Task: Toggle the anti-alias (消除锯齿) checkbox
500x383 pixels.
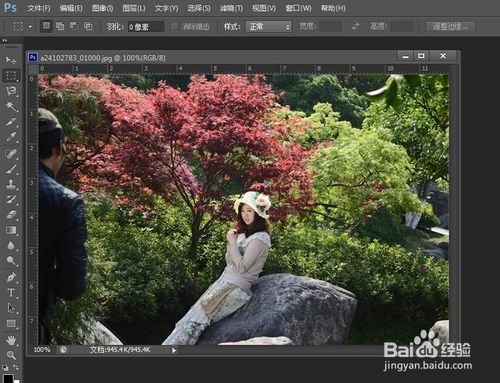Action: click(x=174, y=27)
